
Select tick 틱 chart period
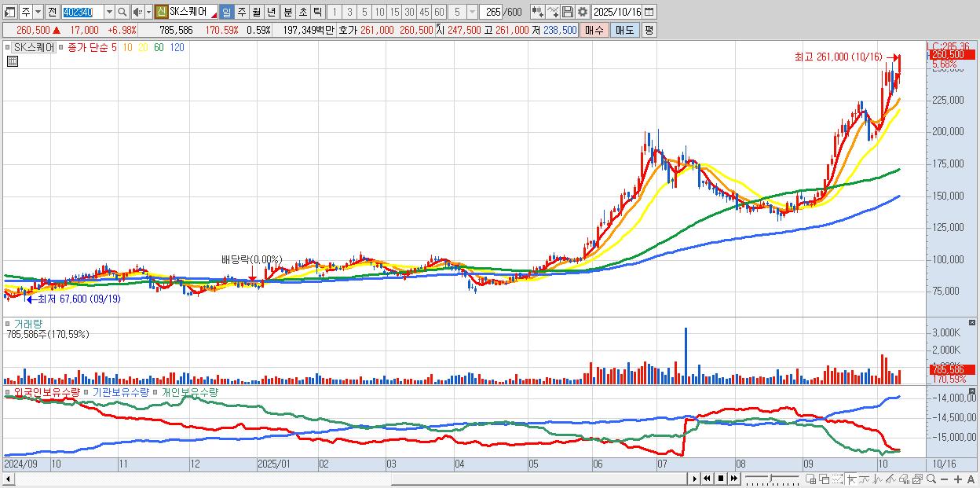coord(317,12)
